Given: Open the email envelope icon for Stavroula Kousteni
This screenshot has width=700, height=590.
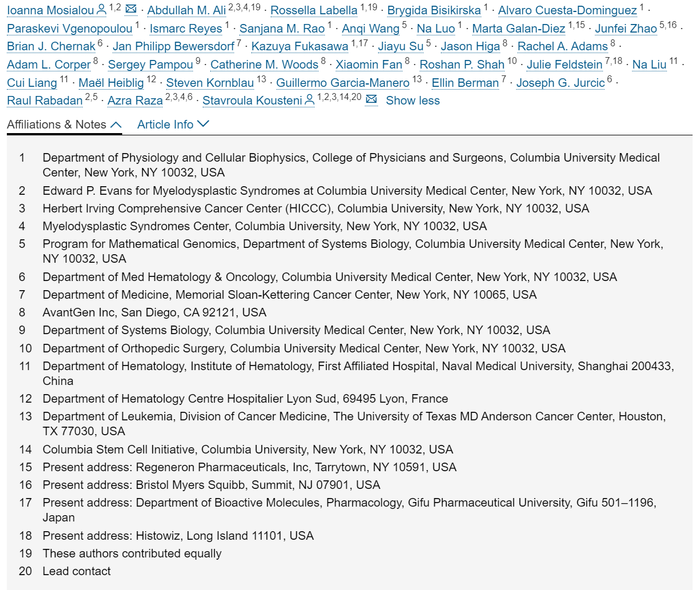Looking at the screenshot, I should click(371, 100).
